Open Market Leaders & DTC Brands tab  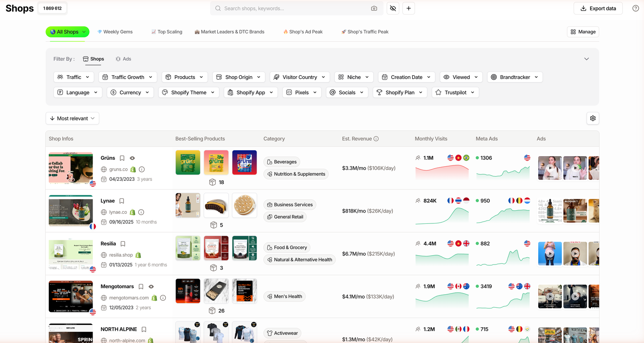pyautogui.click(x=229, y=32)
